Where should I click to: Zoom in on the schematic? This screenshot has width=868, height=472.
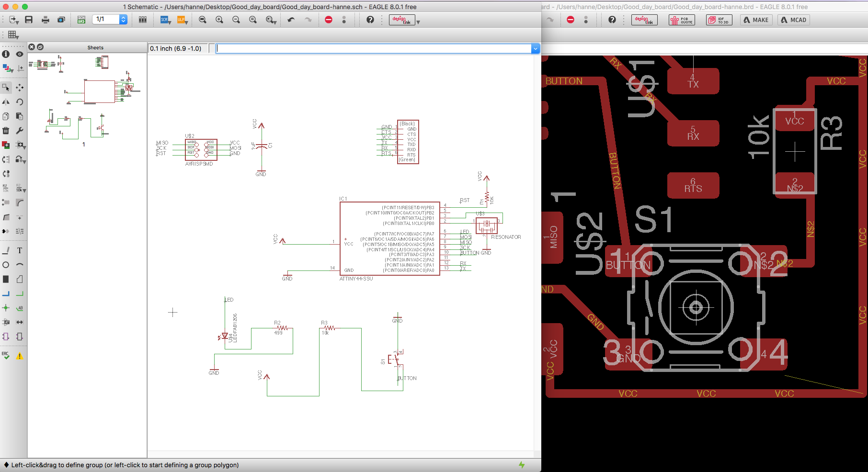point(219,20)
